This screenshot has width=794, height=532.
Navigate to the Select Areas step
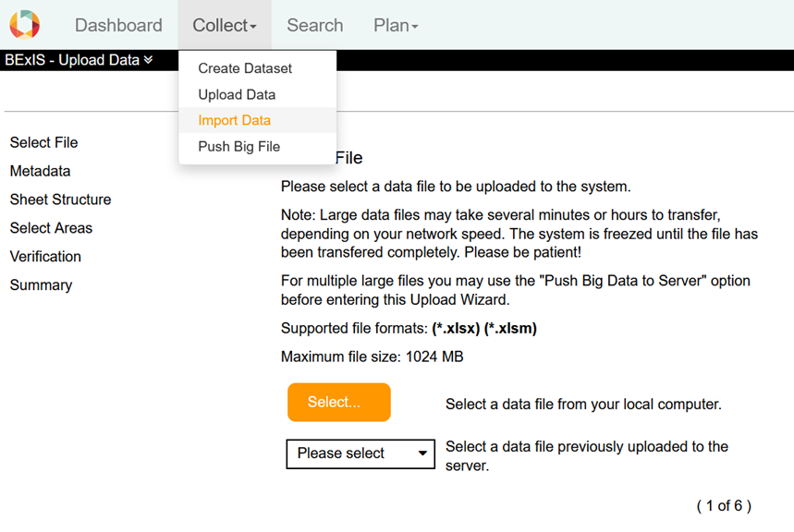pyautogui.click(x=51, y=228)
